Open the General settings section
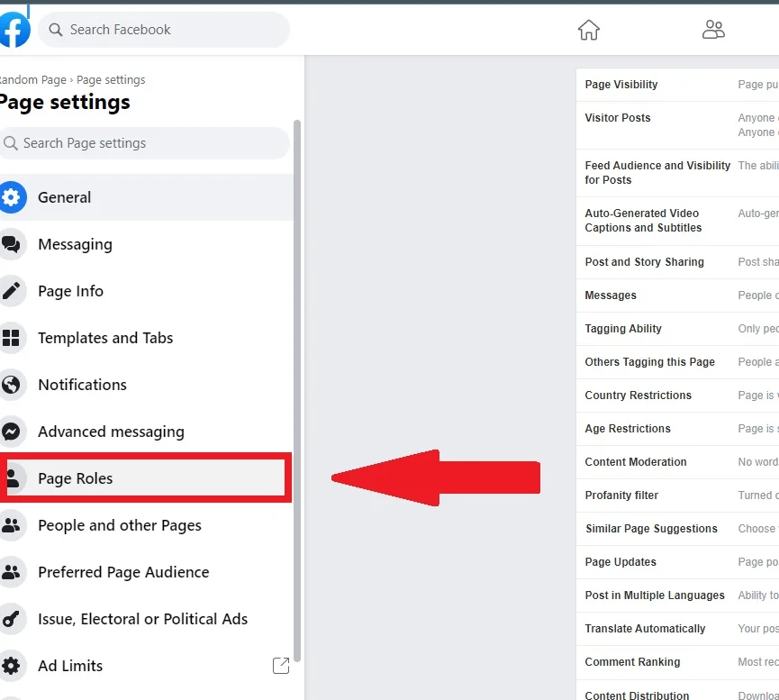Viewport: 779px width, 700px height. coord(147,197)
